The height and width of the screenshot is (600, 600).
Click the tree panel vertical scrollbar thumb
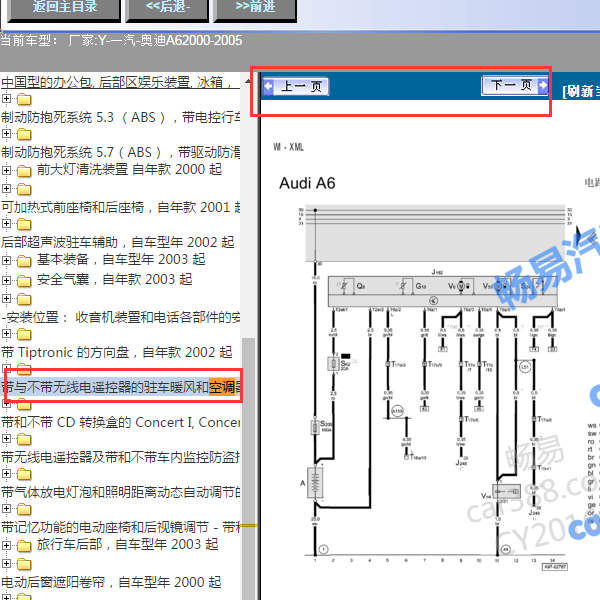pos(248,469)
